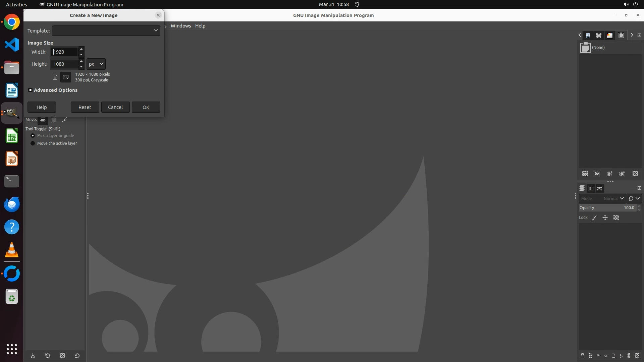Choose Move the active layer option
The image size is (644, 362).
pyautogui.click(x=33, y=143)
